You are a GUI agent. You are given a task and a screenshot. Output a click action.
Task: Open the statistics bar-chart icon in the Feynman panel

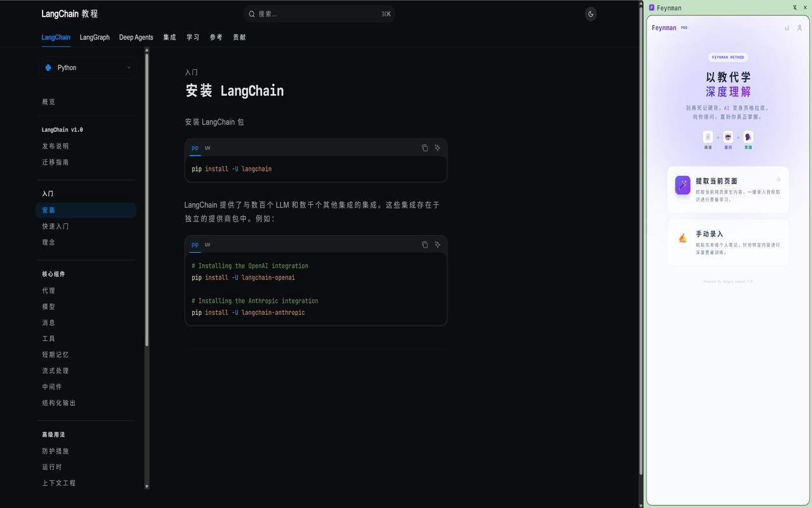coord(787,28)
